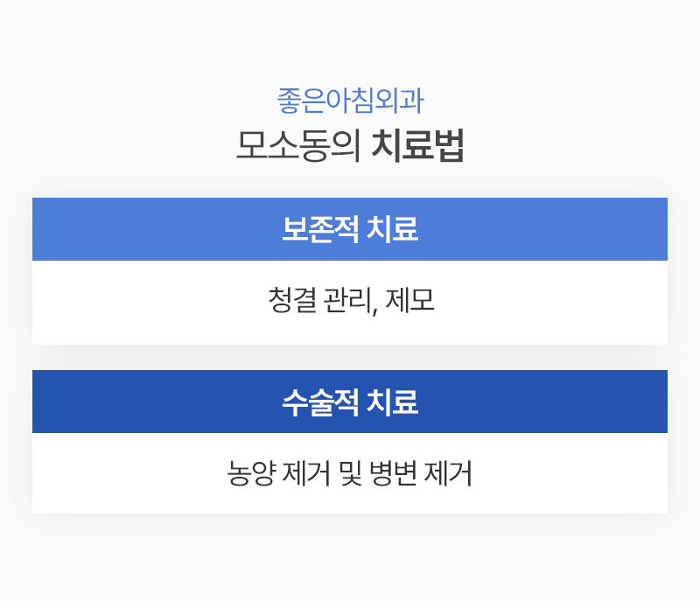
Task: Click 치료 in the dark blue header
Action: coord(390,402)
